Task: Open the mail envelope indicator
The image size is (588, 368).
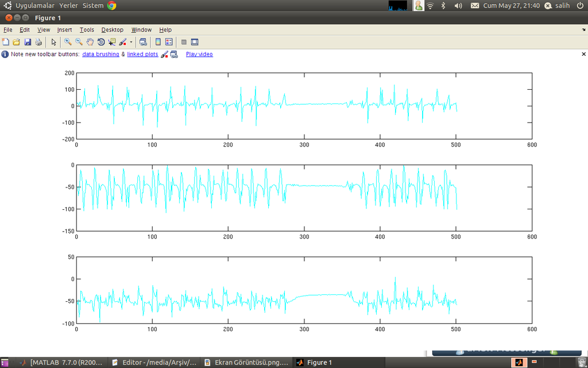Action: 475,6
